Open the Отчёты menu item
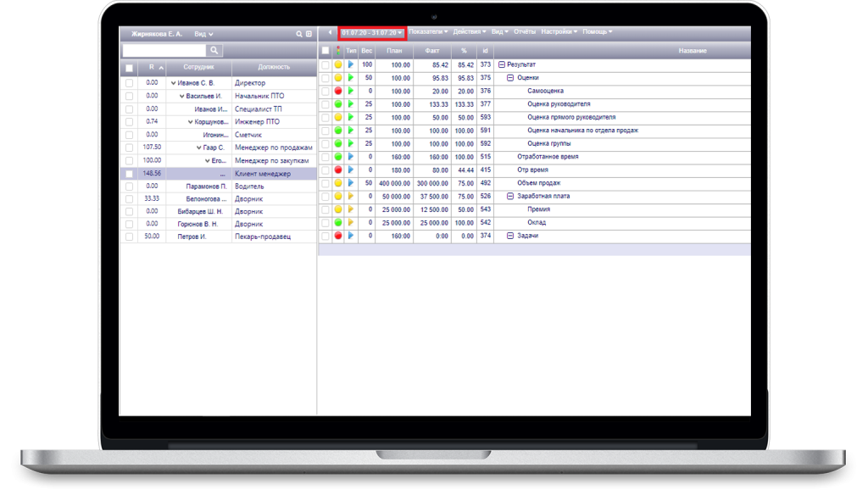The width and height of the screenshot is (868, 490). [525, 32]
